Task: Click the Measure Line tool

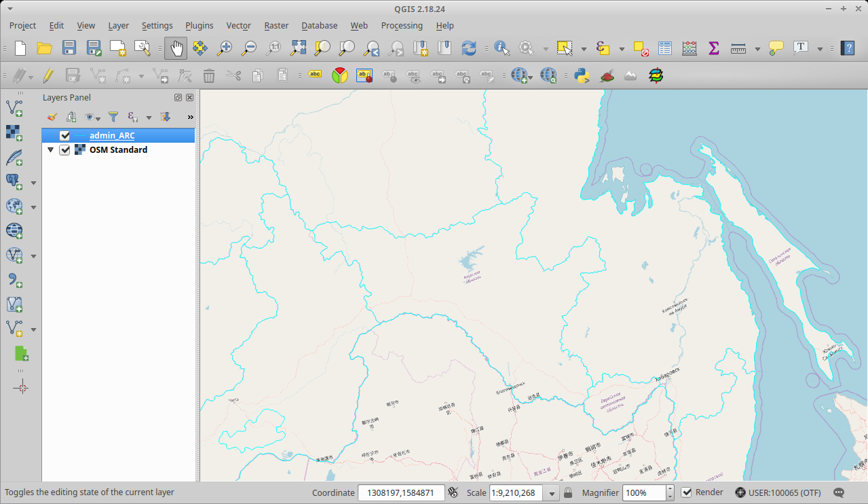Action: (x=737, y=48)
